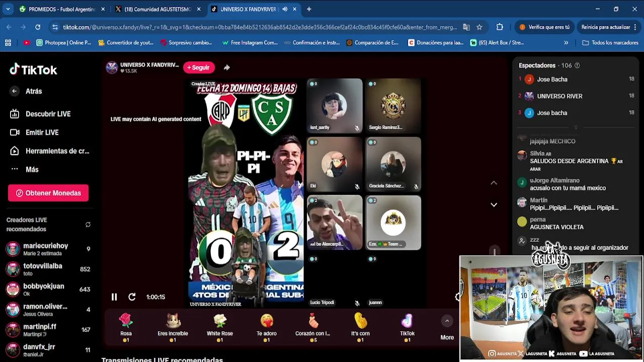
Task: Open danvfx_jrr live creator
Action: 48,350
